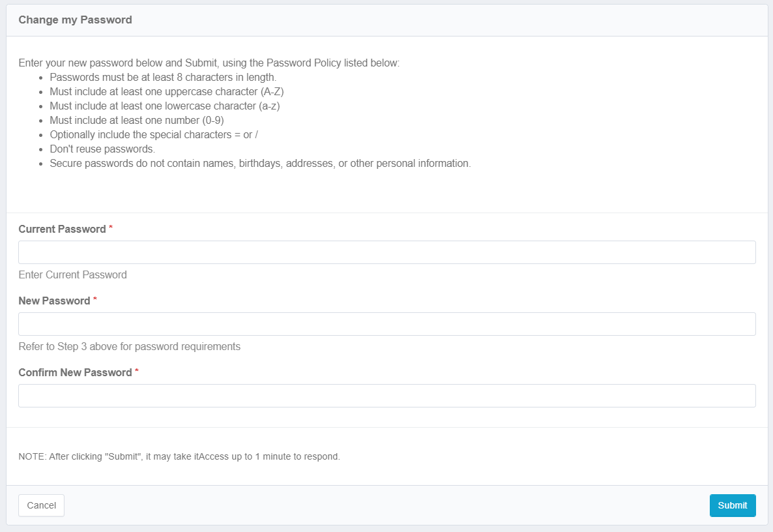
Task: Click the lowercase character (a-z) rule
Action: pyautogui.click(x=165, y=106)
